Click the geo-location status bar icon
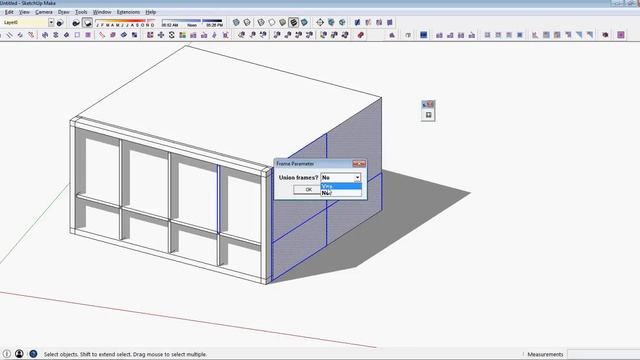 point(33,354)
